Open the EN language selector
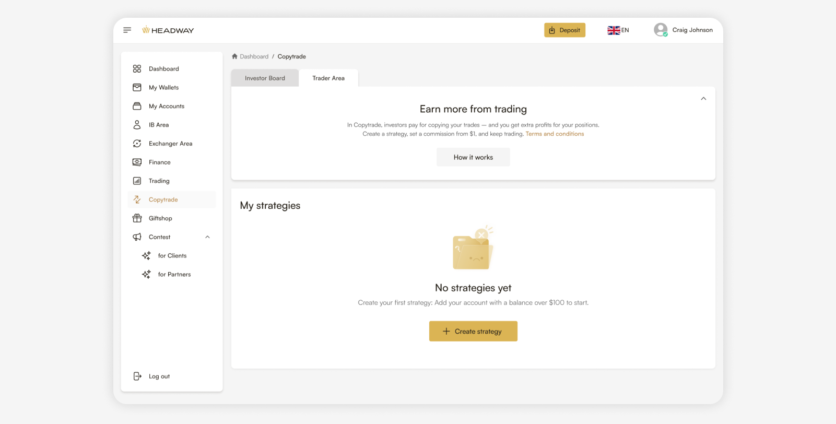 [618, 30]
